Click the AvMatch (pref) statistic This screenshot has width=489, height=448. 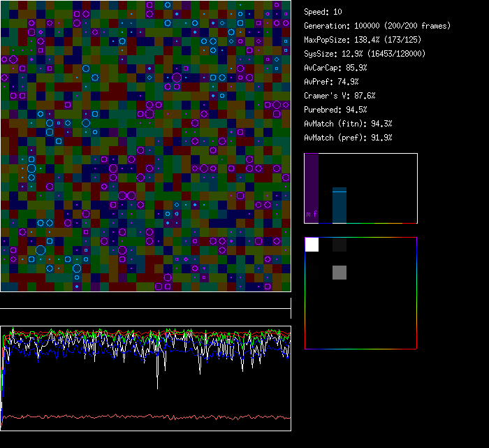pos(347,138)
